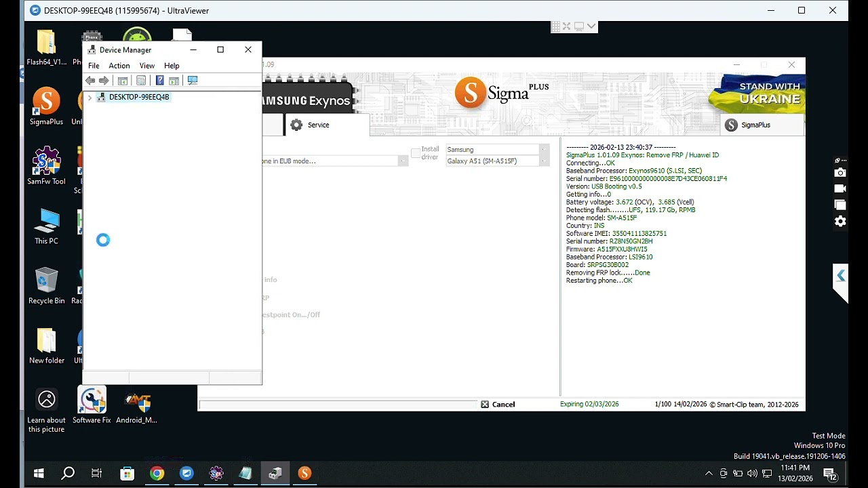Show hidden system tray icons
This screenshot has height=488, width=868.
[x=709, y=473]
